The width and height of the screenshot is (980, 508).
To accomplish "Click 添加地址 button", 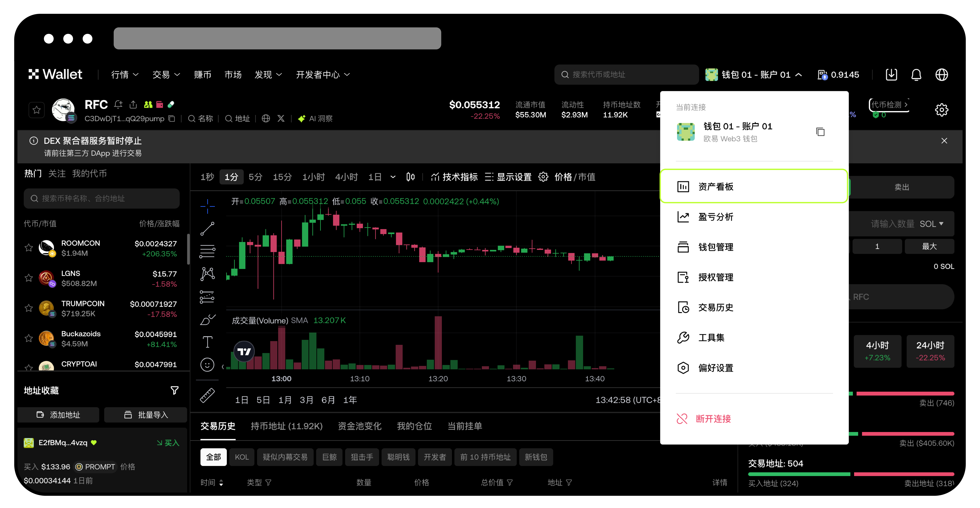I will pos(58,415).
